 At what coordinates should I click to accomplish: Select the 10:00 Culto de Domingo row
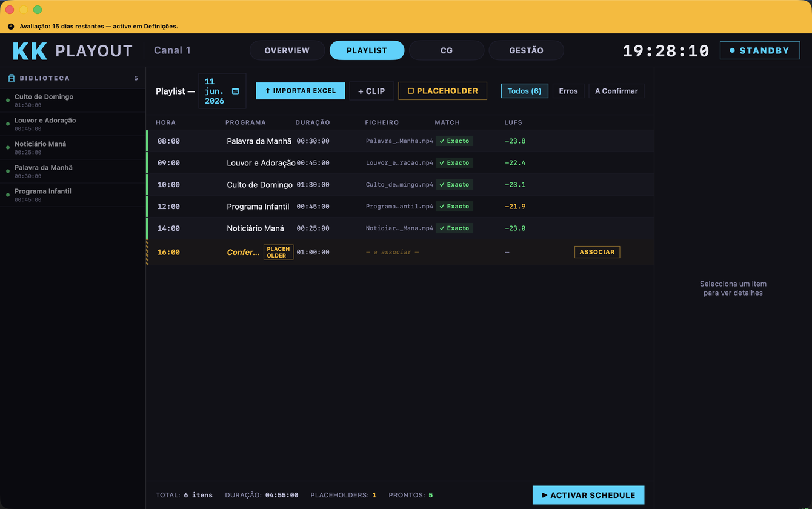(400, 184)
